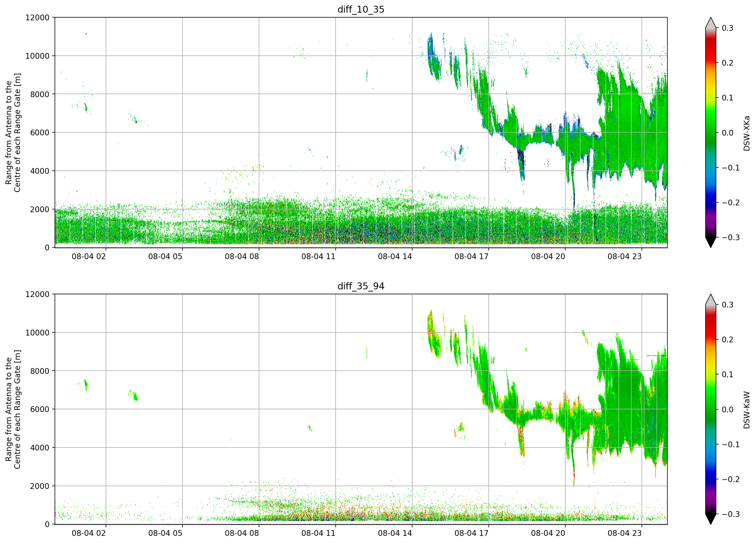Click the 8000 y-axis label in top plot
The image size is (756, 543).
(40, 94)
